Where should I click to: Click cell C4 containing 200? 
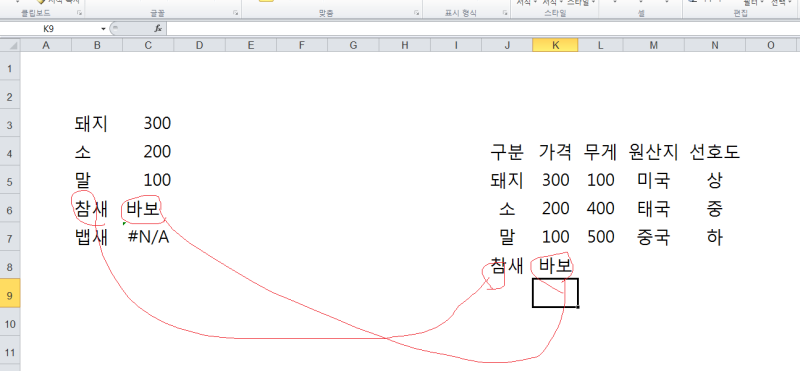pos(148,152)
